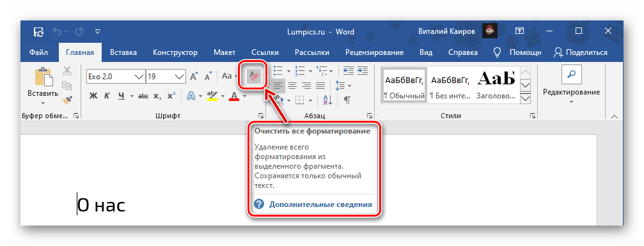The width and height of the screenshot is (644, 246).
Task: Click Поделиться share button
Action: pos(580,52)
